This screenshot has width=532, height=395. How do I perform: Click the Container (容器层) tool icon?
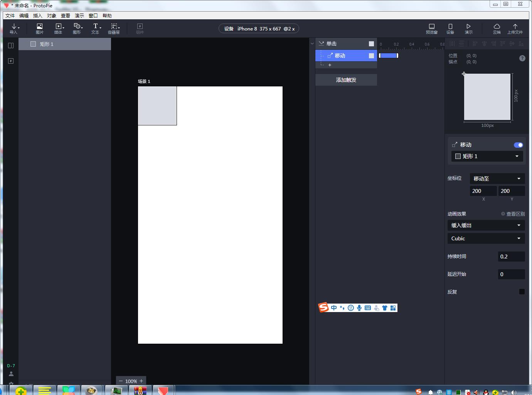coord(114,28)
